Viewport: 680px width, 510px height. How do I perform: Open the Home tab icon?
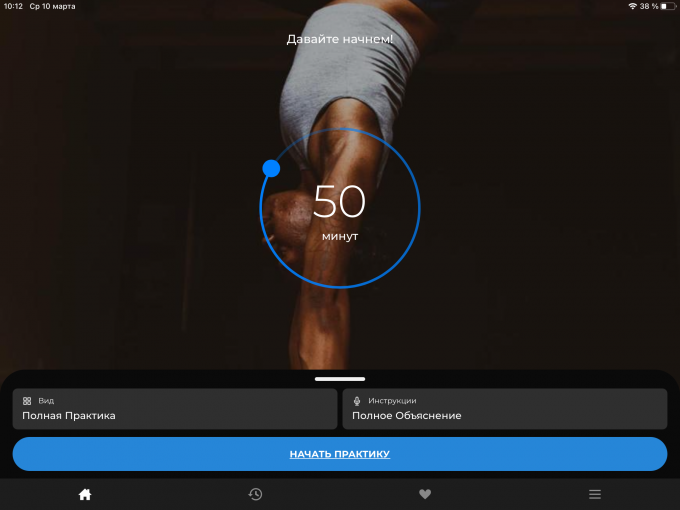(85, 494)
